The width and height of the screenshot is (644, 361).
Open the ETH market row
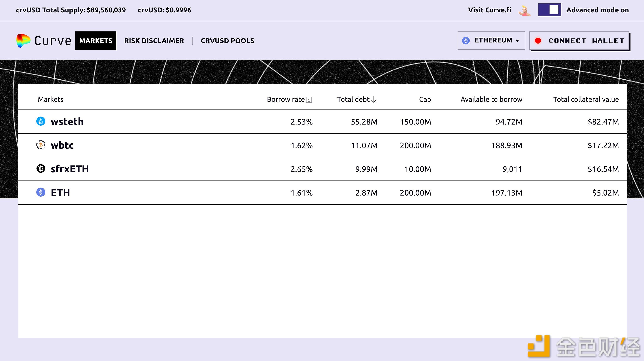[322, 192]
